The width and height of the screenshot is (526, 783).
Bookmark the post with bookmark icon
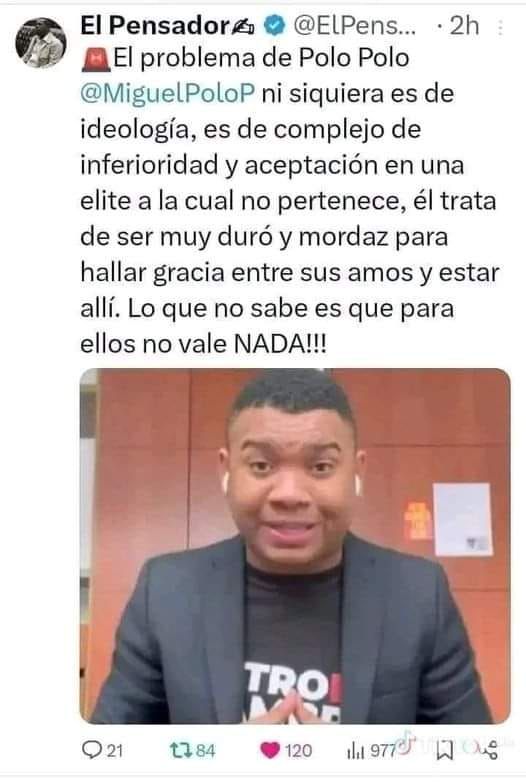444,751
